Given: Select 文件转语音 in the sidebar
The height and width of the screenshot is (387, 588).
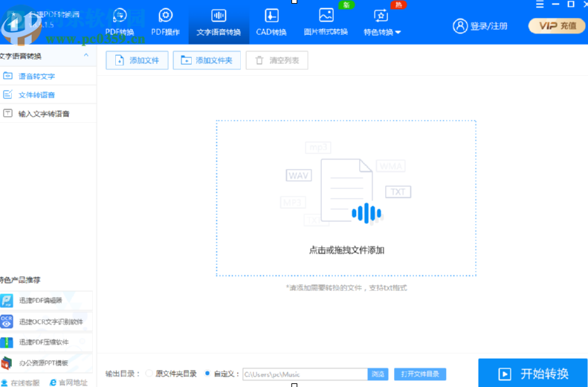Looking at the screenshot, I should pyautogui.click(x=36, y=95).
